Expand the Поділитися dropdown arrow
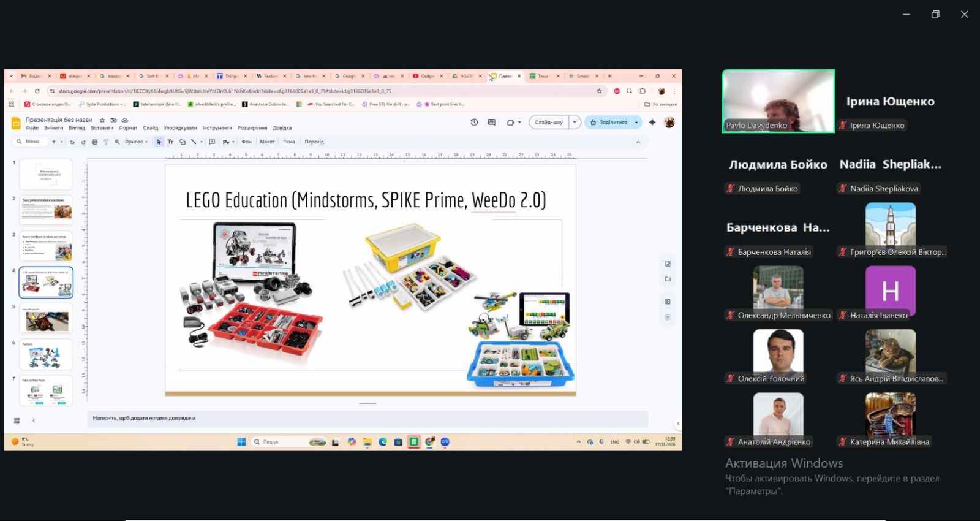The height and width of the screenshot is (521, 980). (636, 123)
